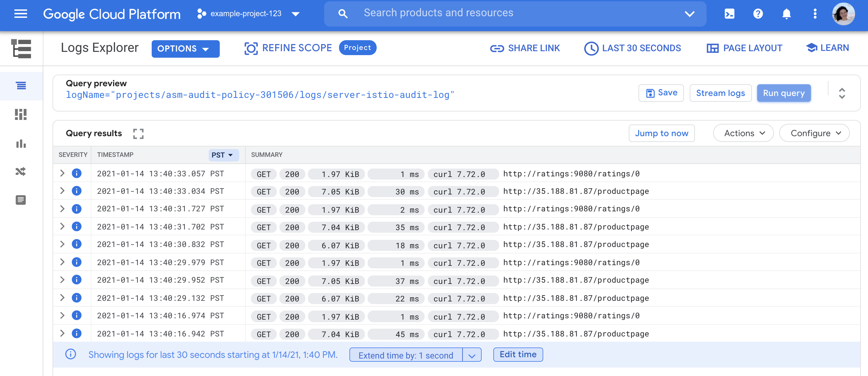Click the page layout grid icon
This screenshot has width=868, height=376.
[711, 48]
